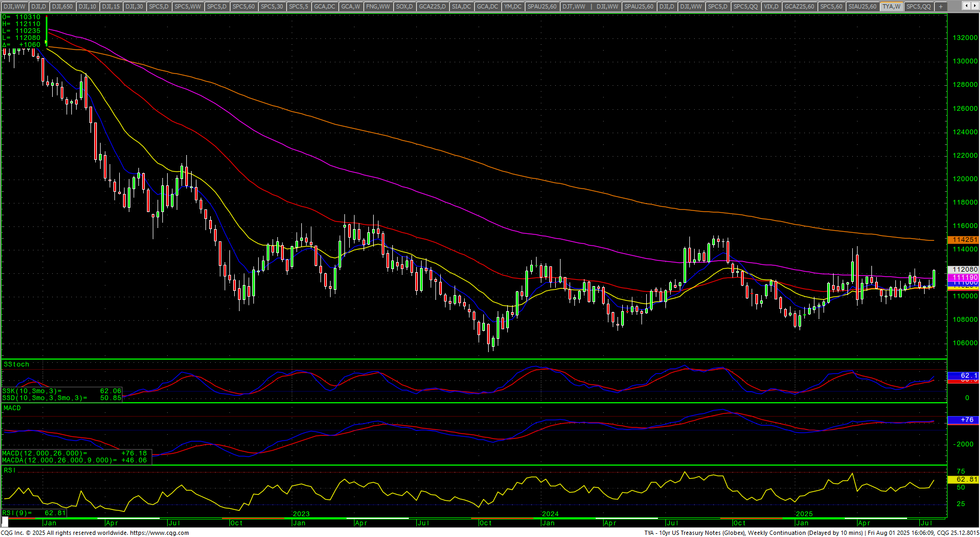This screenshot has width=980, height=537.
Task: Click the blue +76 MACD value label
Action: pos(963,420)
